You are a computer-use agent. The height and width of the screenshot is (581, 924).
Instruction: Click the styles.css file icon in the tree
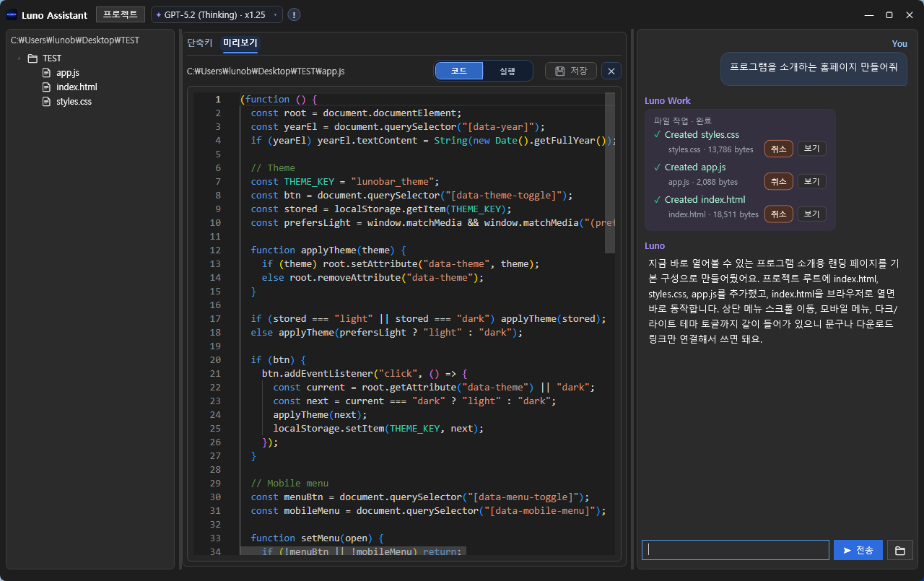[47, 102]
